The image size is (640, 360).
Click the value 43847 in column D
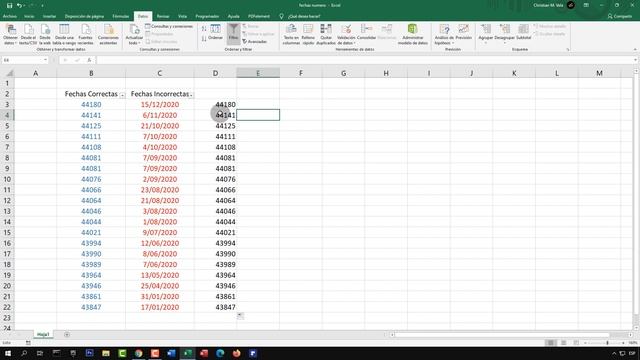(225, 307)
